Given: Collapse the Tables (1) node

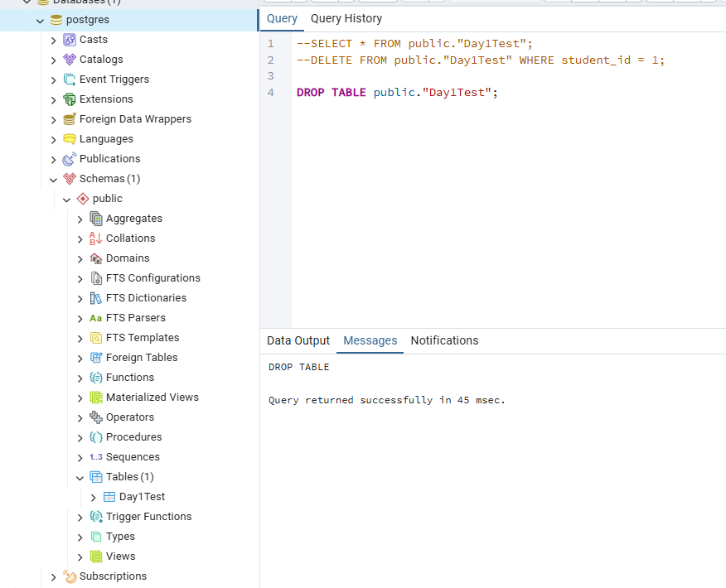Looking at the screenshot, I should coord(80,479).
